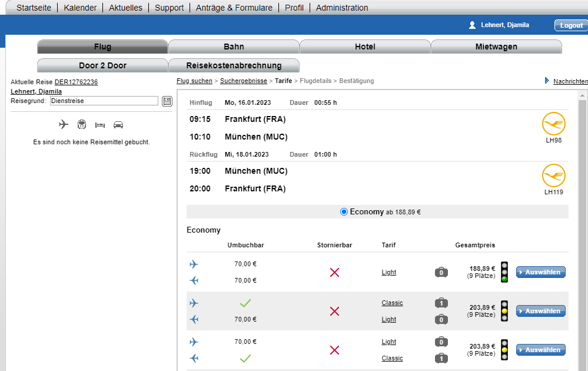Click the train icon in trip summary

[x=82, y=124]
